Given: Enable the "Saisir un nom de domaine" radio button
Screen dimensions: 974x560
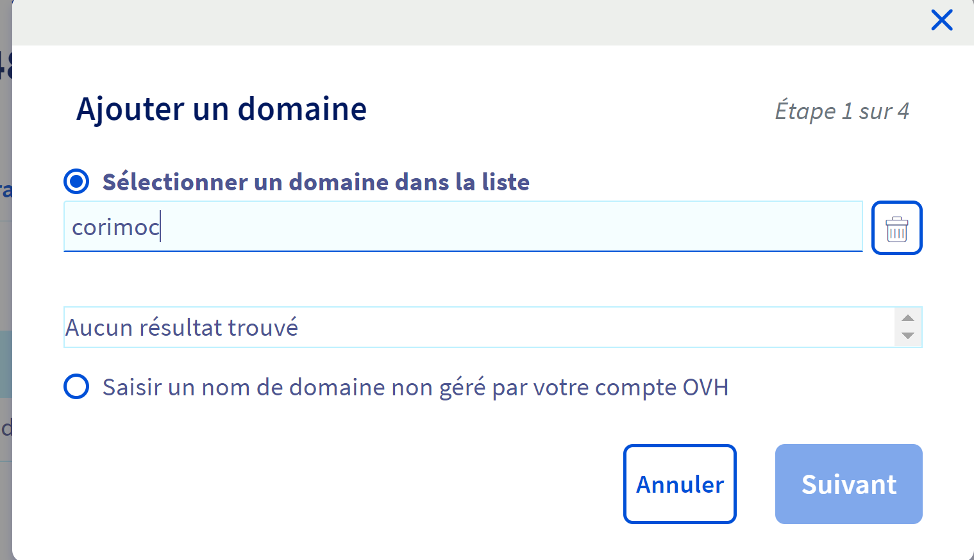Looking at the screenshot, I should click(x=76, y=387).
